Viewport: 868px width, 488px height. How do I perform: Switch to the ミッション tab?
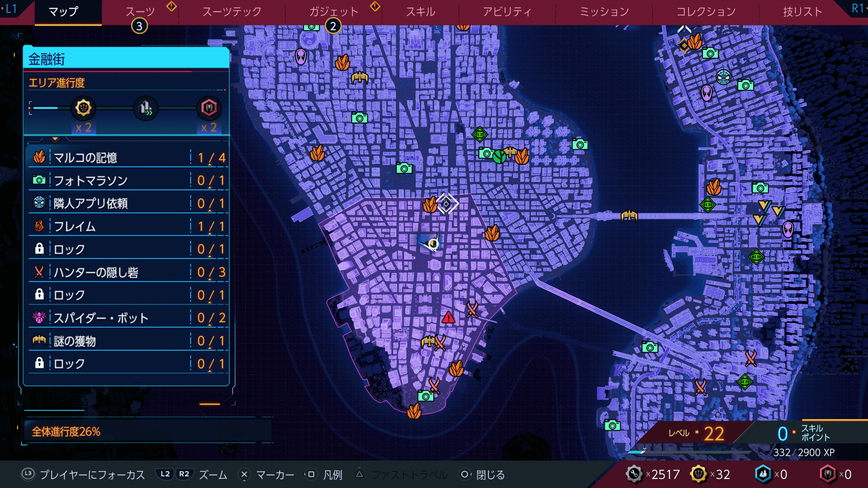click(604, 12)
